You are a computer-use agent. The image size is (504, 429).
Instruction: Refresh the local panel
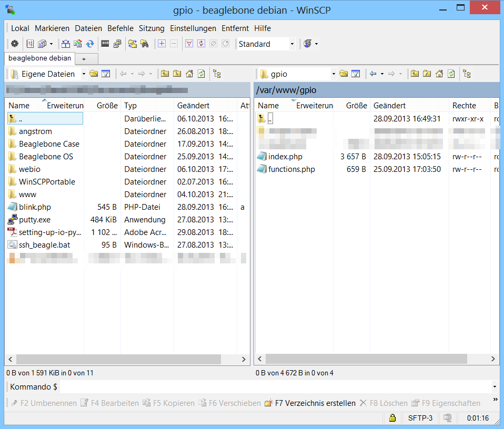(x=201, y=74)
